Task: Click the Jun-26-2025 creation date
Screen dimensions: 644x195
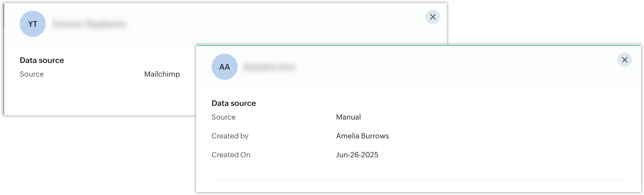Action: (357, 155)
